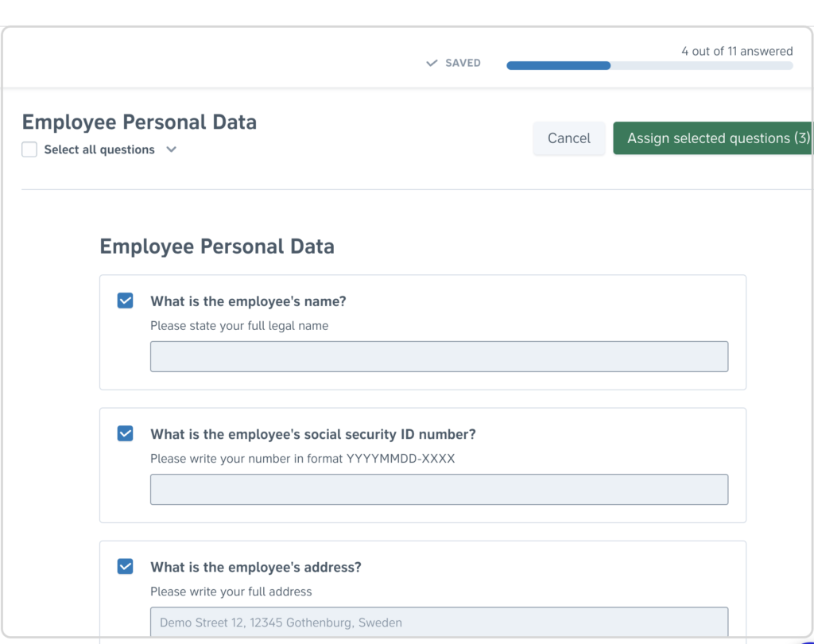Screen dimensions: 814x644
Task: Click the answered-questions progress bar
Action: tap(649, 65)
